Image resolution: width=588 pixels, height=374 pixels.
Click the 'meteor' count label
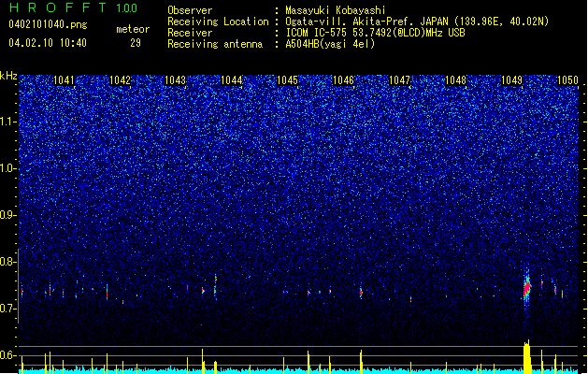point(133,29)
